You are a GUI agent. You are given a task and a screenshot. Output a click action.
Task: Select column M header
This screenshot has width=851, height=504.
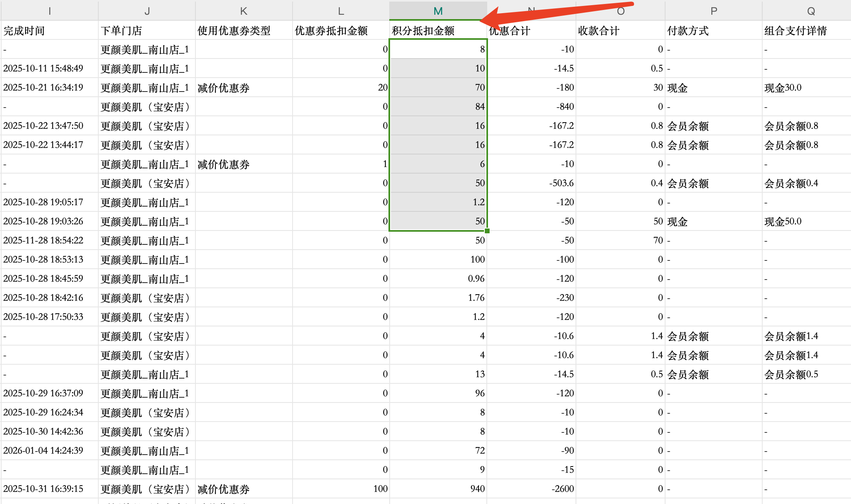click(438, 11)
